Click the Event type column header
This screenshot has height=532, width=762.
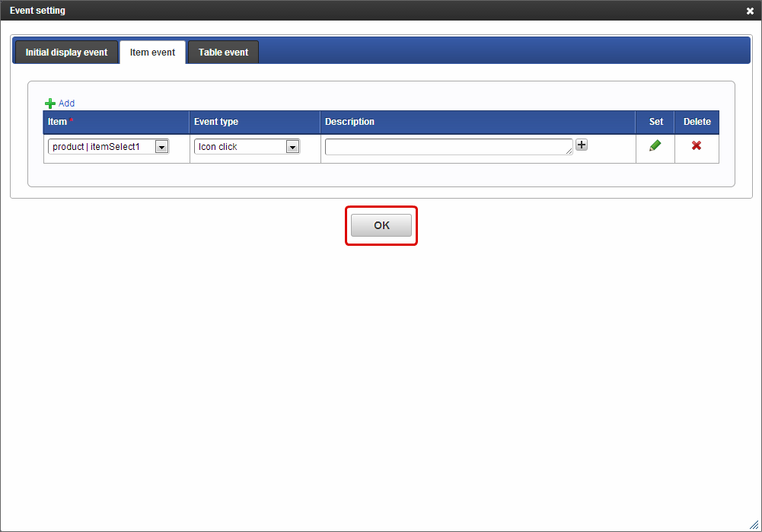(255, 122)
